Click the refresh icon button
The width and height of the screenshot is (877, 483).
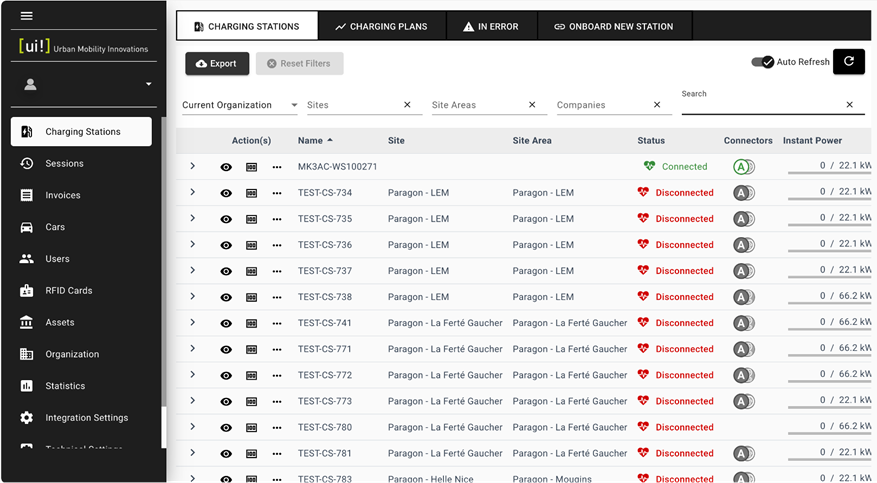tap(848, 62)
